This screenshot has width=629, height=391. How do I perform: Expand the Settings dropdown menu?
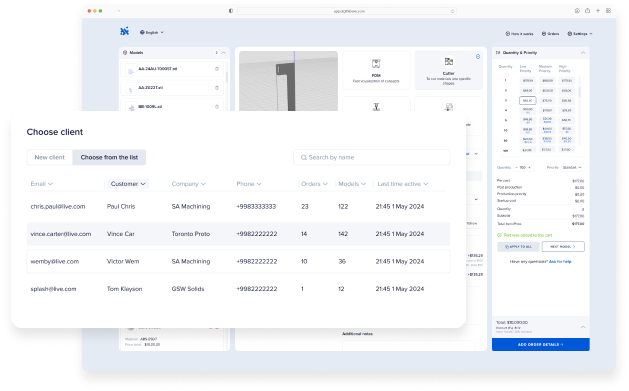click(x=580, y=34)
